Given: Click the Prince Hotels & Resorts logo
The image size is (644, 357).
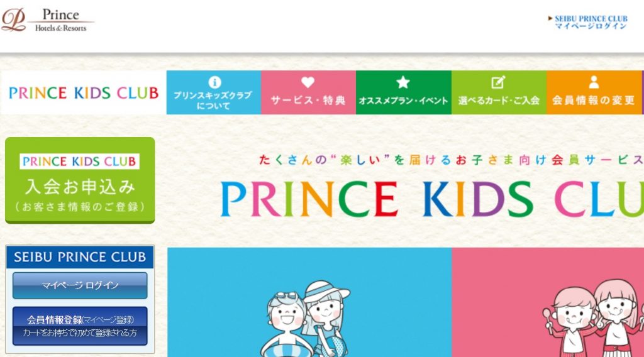Looking at the screenshot, I should tap(48, 20).
